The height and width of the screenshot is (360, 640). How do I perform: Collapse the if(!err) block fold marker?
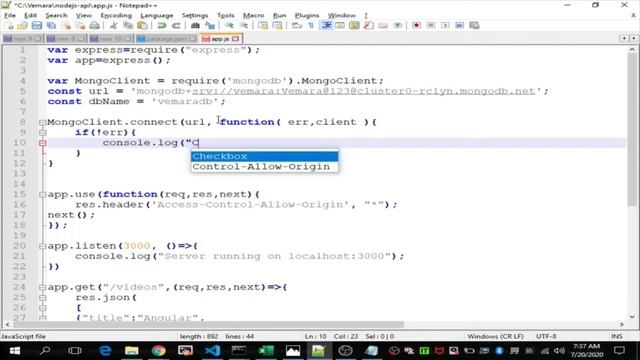[x=42, y=132]
